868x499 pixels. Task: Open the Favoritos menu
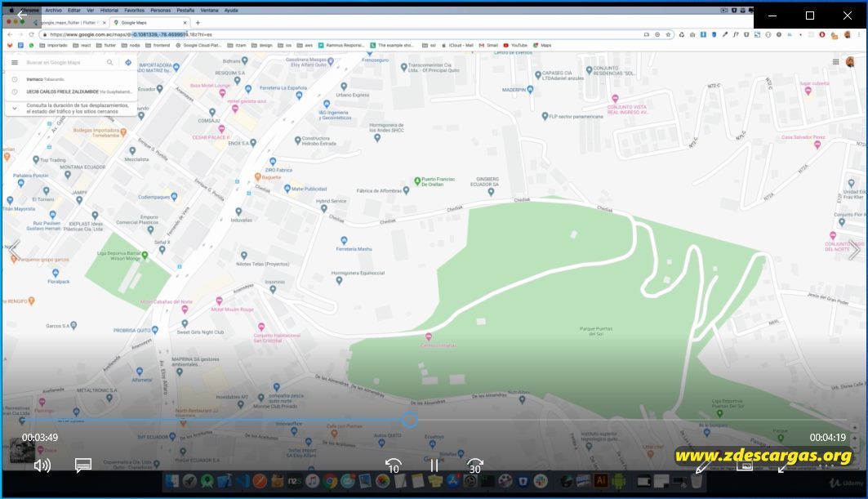(134, 10)
